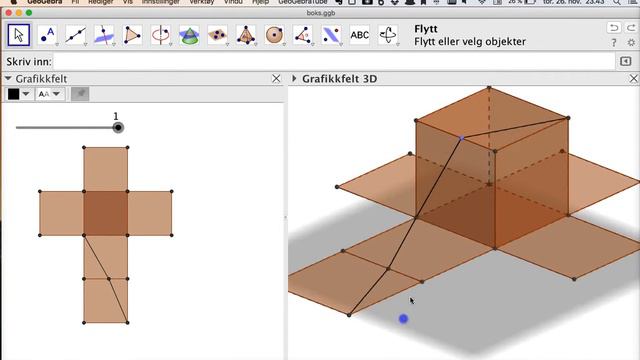Select the Reflect about plane tool

coord(331,35)
